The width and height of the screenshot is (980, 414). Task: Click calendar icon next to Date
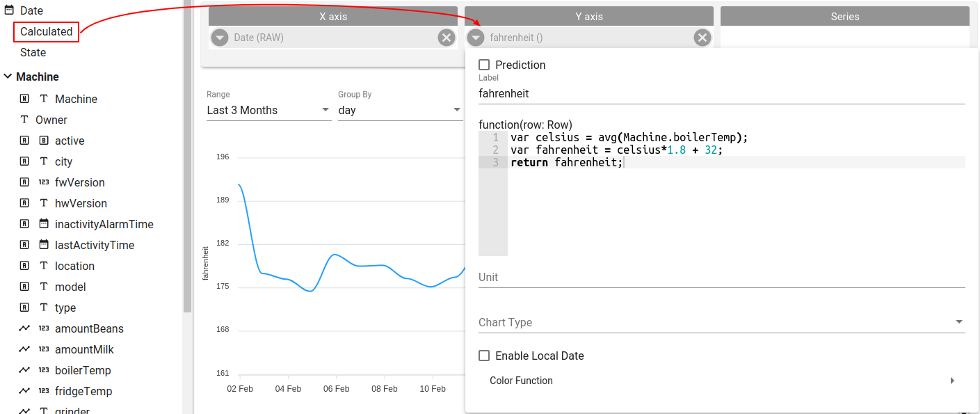9,10
